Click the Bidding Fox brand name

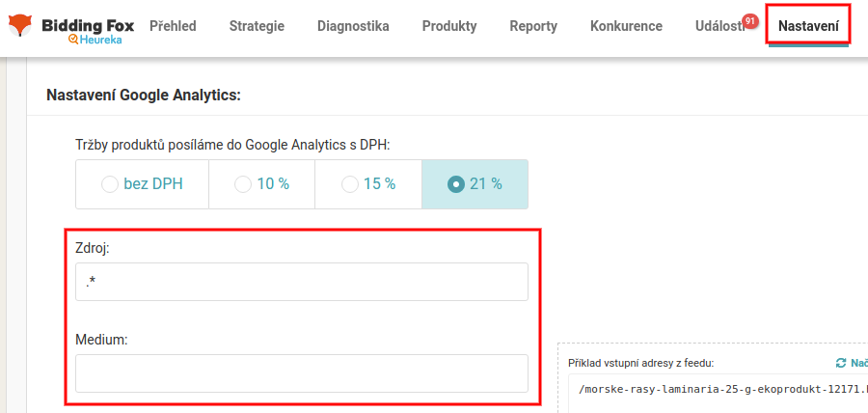point(88,25)
